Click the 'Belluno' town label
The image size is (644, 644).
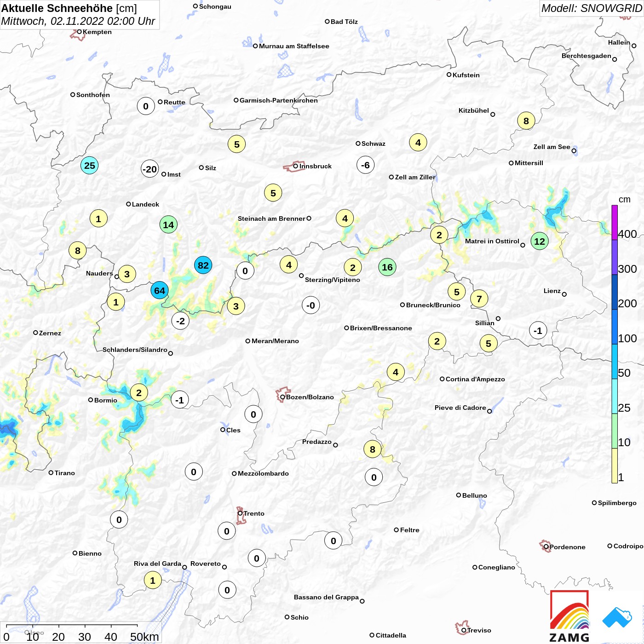pos(474,495)
